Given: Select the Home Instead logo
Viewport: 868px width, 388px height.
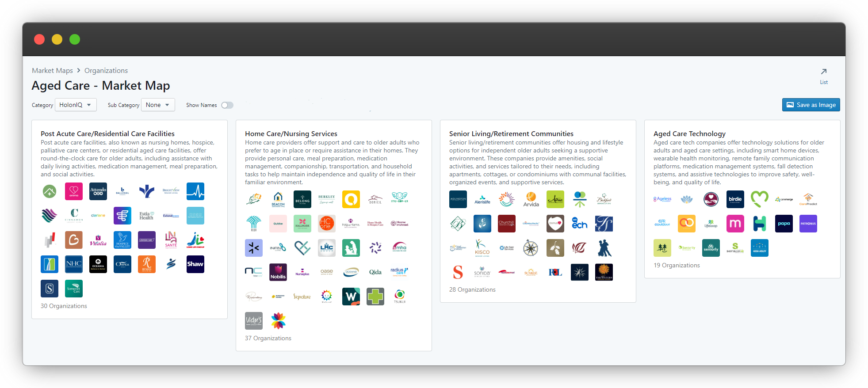Looking at the screenshot, I should point(400,224).
